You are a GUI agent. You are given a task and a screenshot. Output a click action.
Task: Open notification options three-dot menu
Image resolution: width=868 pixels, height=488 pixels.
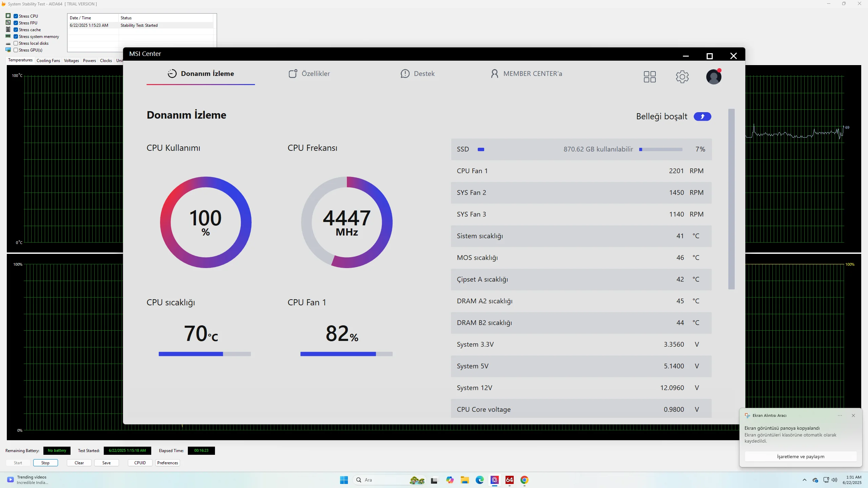[840, 415]
